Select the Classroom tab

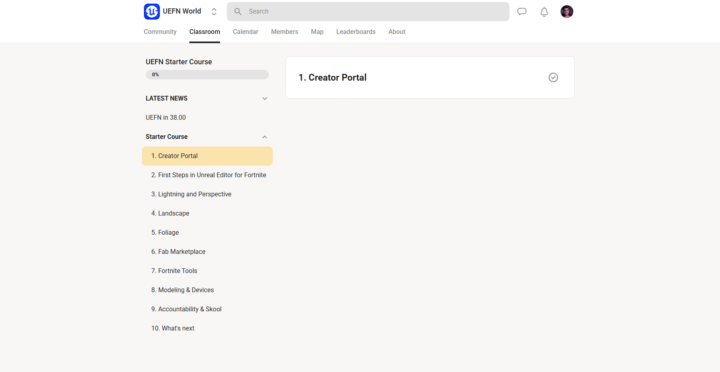[204, 32]
